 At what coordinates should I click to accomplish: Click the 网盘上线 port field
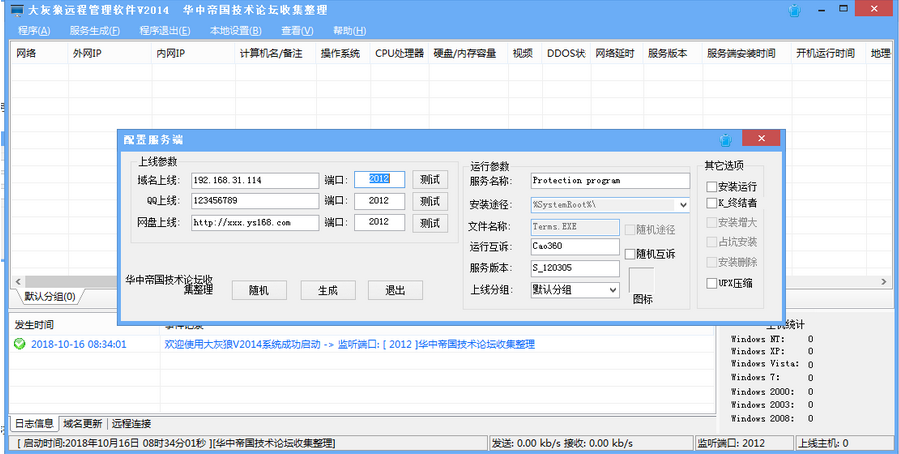click(x=380, y=222)
